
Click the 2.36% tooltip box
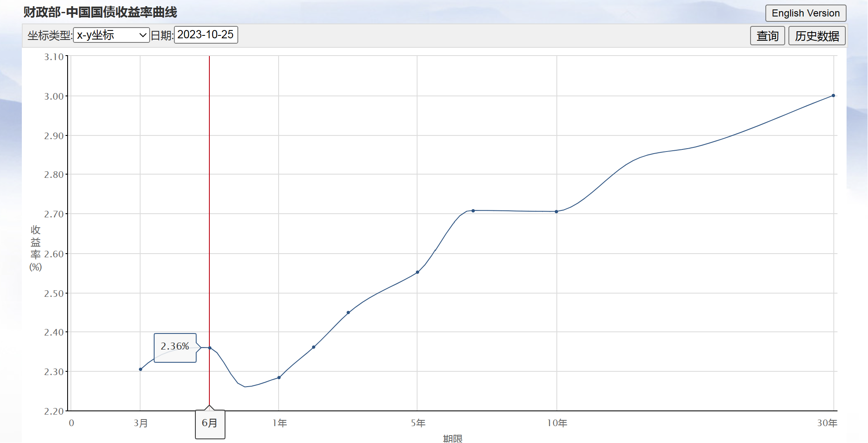pos(175,348)
